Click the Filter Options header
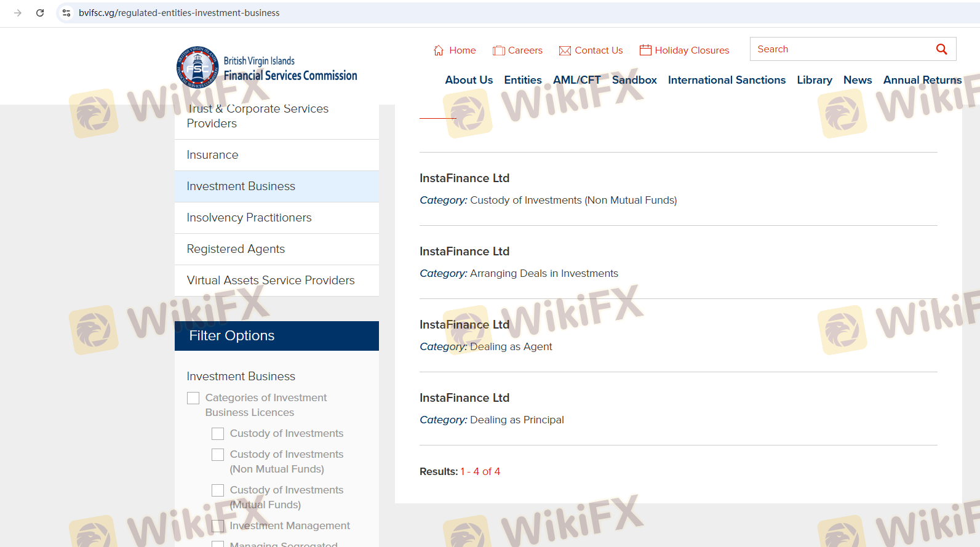 pos(277,336)
